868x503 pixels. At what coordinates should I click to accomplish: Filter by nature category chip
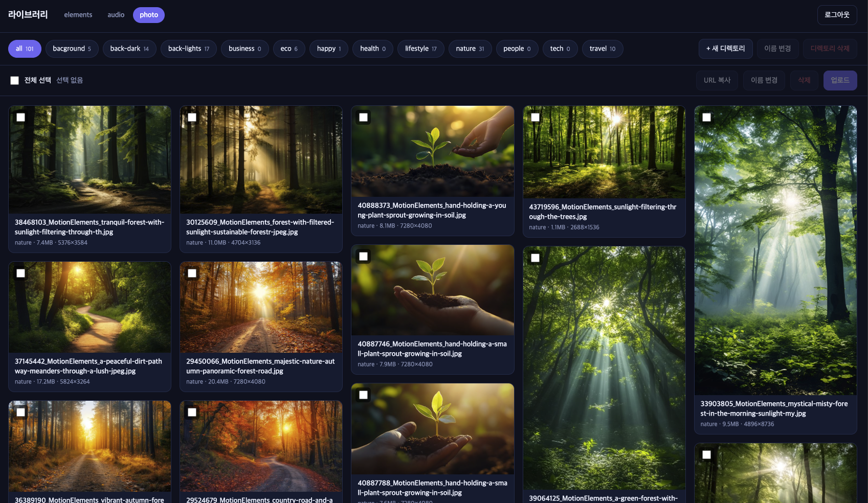[x=470, y=49]
